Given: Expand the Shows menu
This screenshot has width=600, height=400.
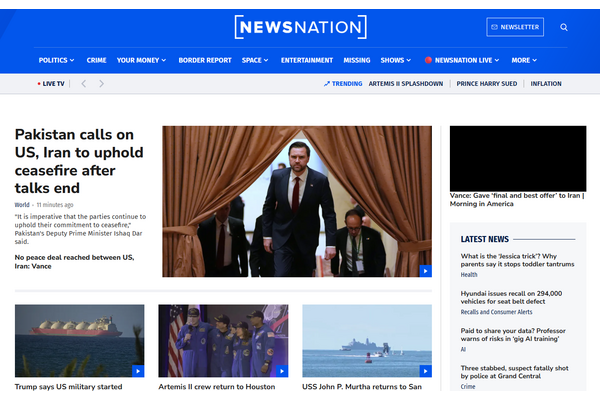Looking at the screenshot, I should click(x=396, y=60).
